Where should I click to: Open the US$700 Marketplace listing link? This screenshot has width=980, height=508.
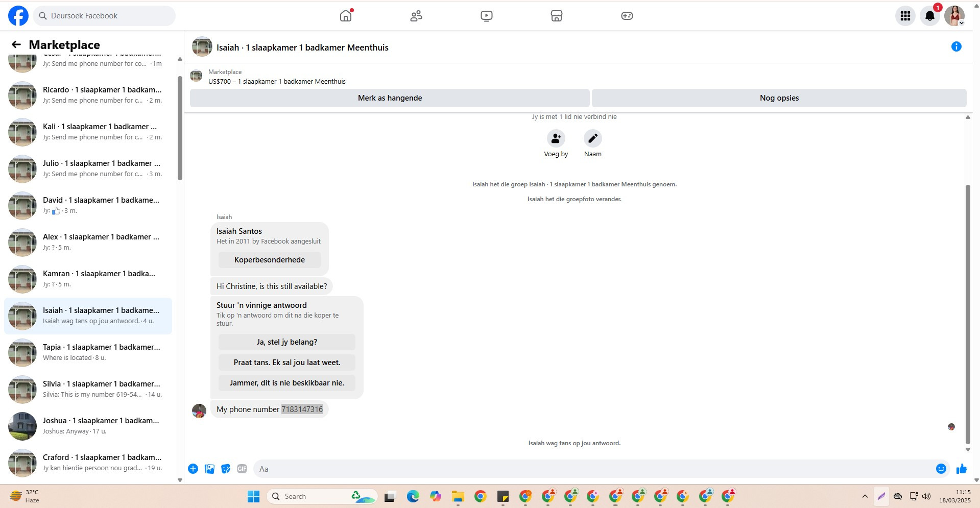click(x=277, y=81)
